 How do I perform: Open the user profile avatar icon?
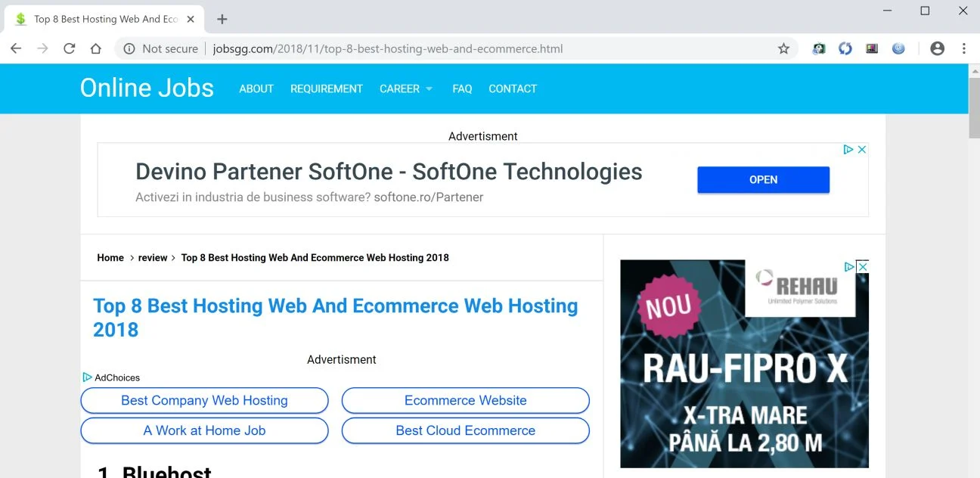click(x=937, y=48)
